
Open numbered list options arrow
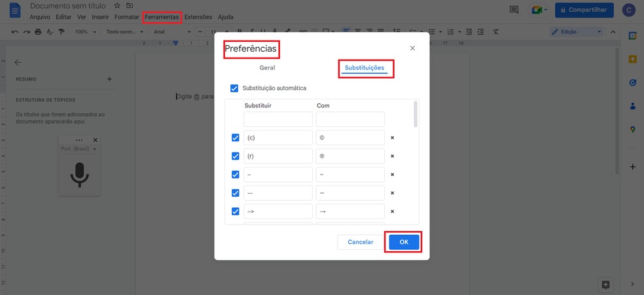pyautogui.click(x=459, y=31)
